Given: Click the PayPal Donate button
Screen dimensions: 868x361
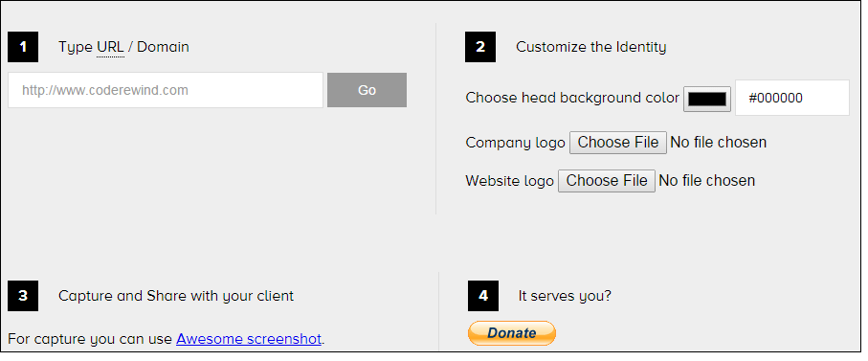Looking at the screenshot, I should point(511,333).
